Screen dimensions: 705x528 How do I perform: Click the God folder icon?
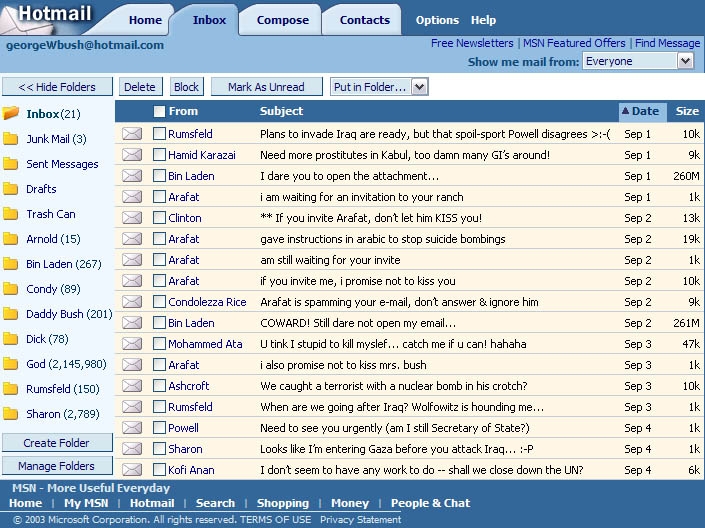10,364
